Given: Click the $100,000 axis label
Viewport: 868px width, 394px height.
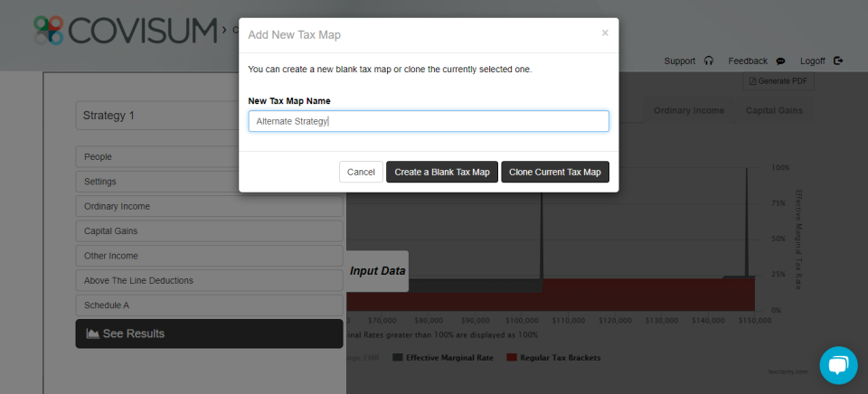Looking at the screenshot, I should point(521,320).
